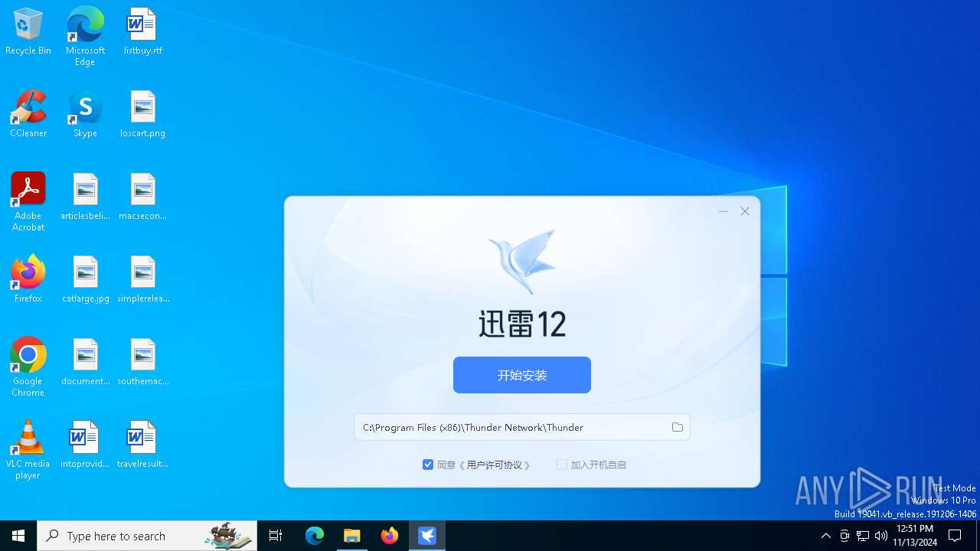Launch Firefox from the taskbar
Screen dimensions: 980x551
click(390, 536)
